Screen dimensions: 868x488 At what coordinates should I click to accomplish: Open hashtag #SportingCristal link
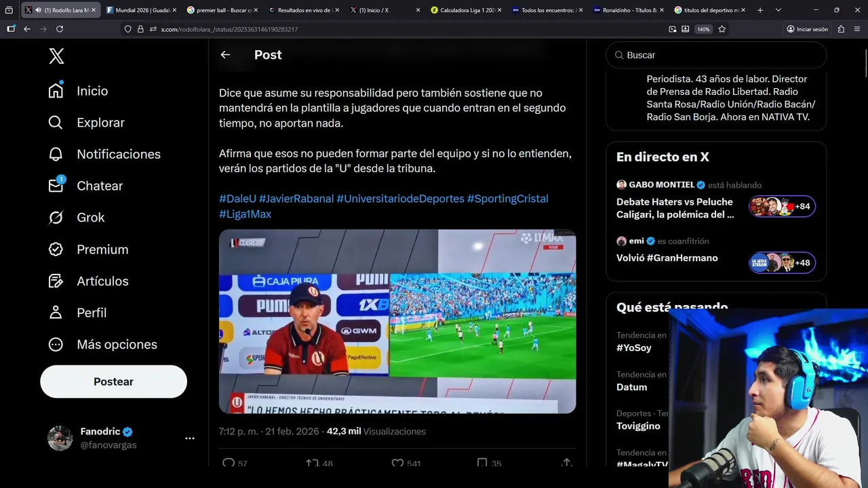point(507,199)
